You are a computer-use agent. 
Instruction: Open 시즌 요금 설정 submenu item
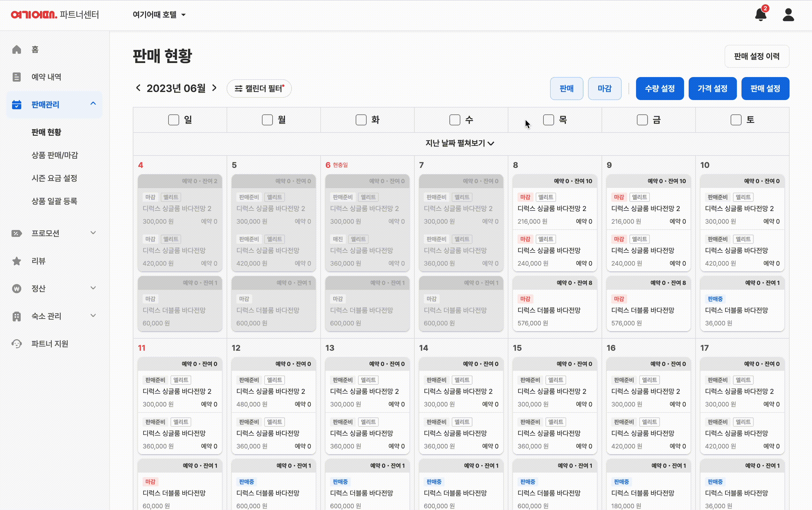(54, 178)
